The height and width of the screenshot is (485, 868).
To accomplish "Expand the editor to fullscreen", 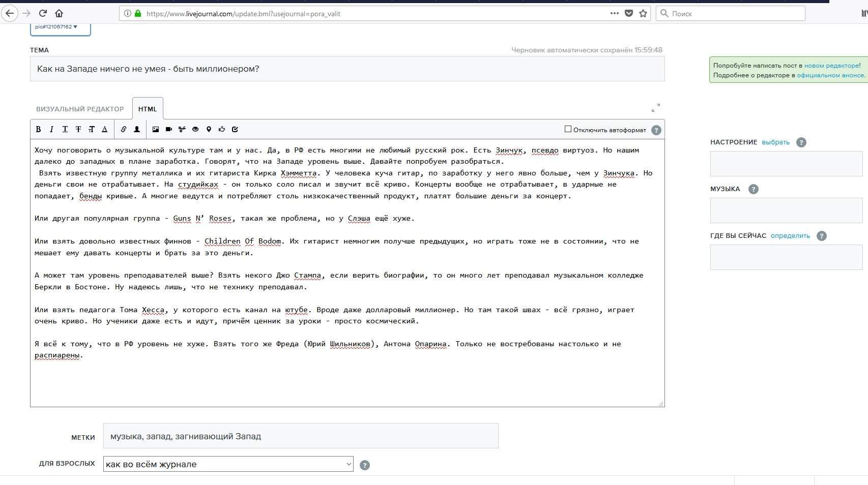I will 656,108.
